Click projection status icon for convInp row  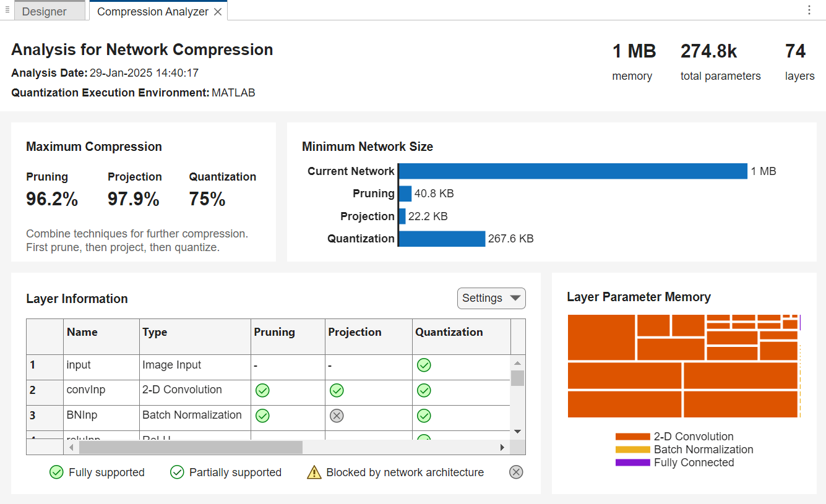point(337,390)
